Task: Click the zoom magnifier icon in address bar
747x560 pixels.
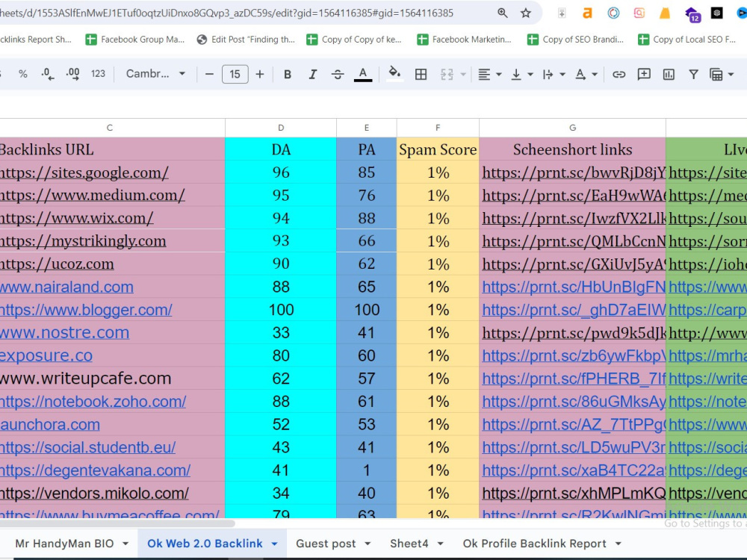Action: click(502, 13)
